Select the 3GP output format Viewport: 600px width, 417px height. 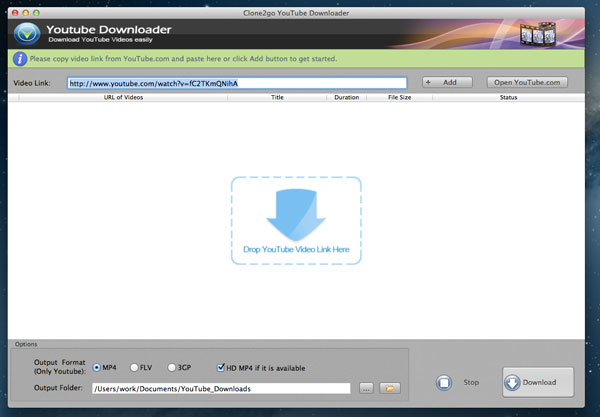click(x=171, y=368)
